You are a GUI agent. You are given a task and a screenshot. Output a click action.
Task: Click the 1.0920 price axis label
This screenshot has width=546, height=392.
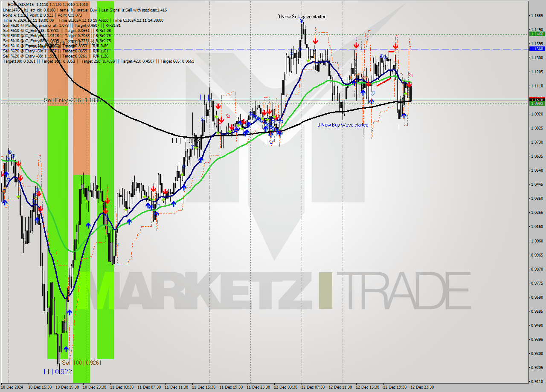[537, 114]
